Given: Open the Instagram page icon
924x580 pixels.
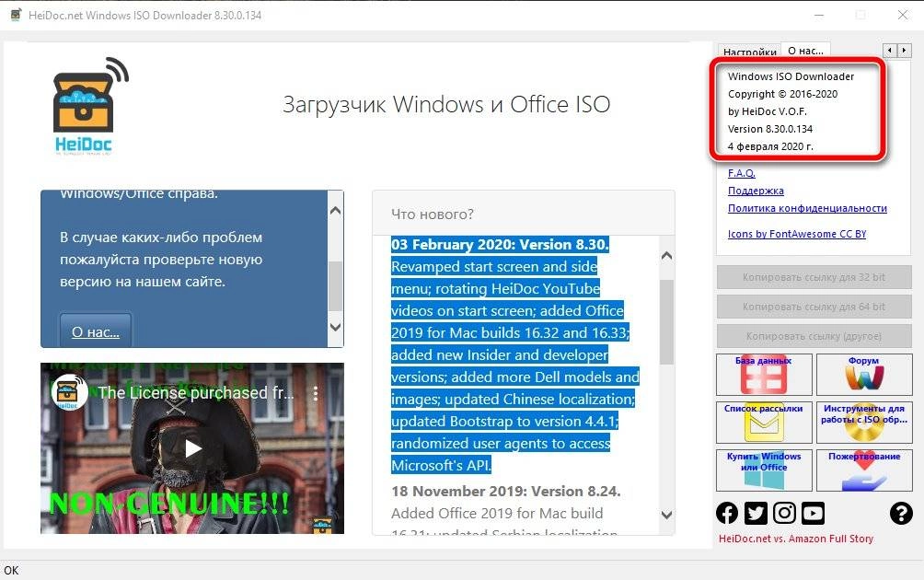Looking at the screenshot, I should (784, 514).
